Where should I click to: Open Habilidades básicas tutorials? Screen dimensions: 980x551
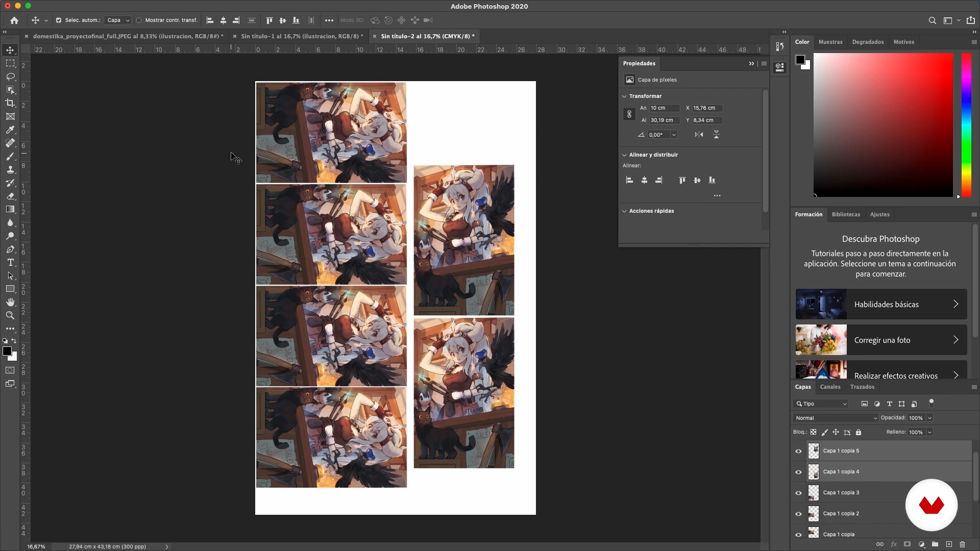881,304
